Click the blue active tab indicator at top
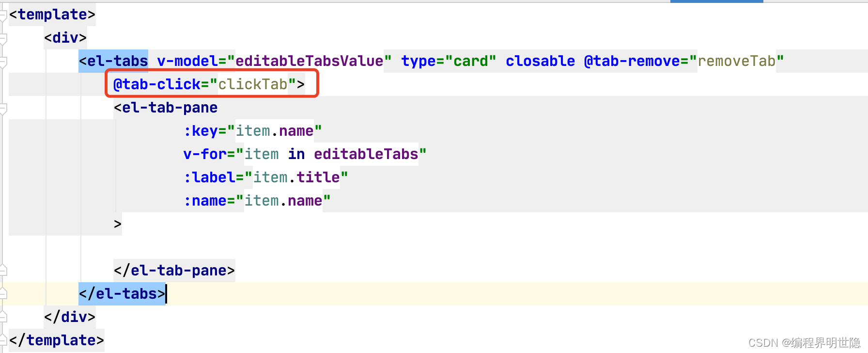This screenshot has width=868, height=353. (717, 1)
